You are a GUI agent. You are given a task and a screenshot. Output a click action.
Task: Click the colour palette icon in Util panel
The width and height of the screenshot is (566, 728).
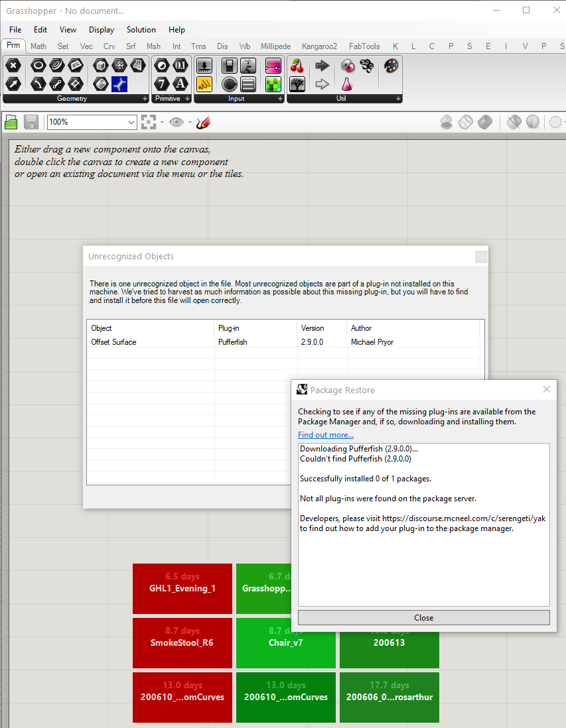pos(391,66)
